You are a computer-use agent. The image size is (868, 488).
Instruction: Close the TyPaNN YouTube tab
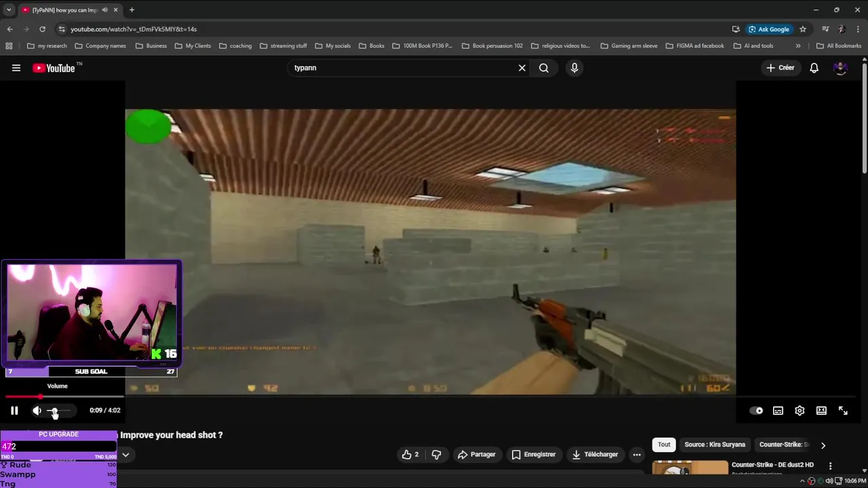tap(116, 10)
